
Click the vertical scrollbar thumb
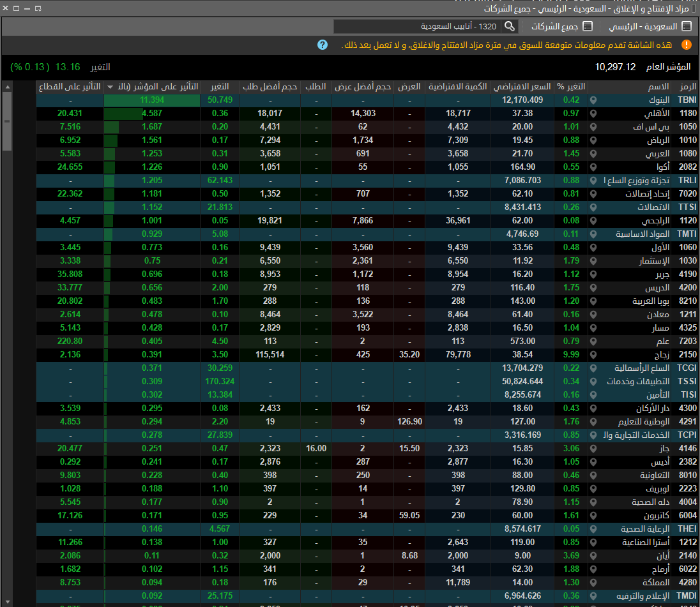coord(7,121)
